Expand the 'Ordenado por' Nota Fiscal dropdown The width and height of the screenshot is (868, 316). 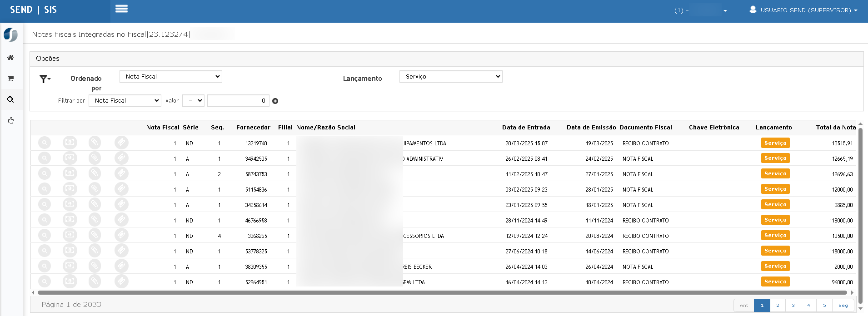[x=170, y=77]
